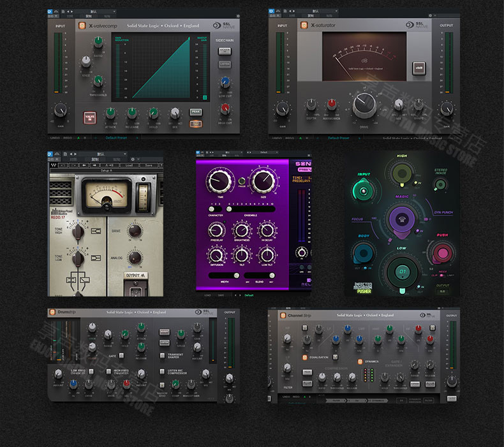Click the ENSEMBLE slider on purple reverb
The image size is (504, 447).
click(250, 209)
